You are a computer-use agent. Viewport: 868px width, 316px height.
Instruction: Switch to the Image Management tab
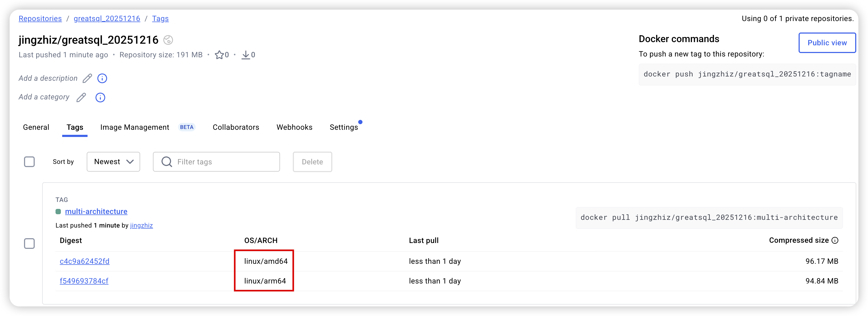point(135,127)
